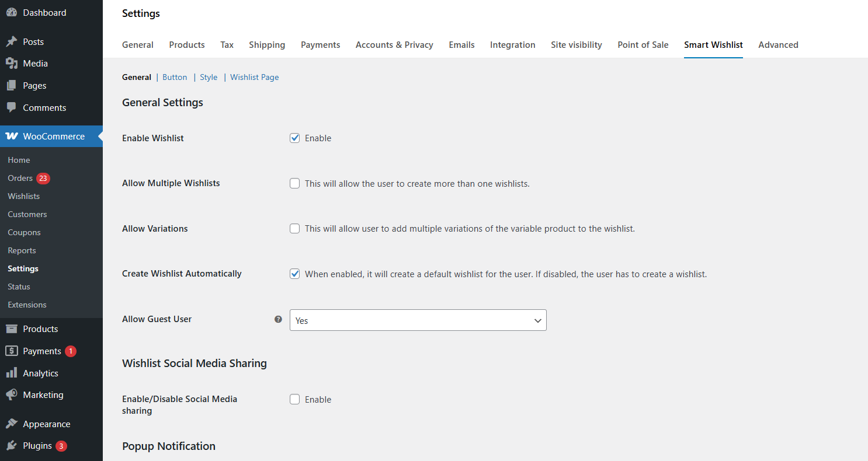Viewport: 868px width, 461px height.
Task: Uncheck the Enable Wishlist checkbox
Action: tap(295, 138)
